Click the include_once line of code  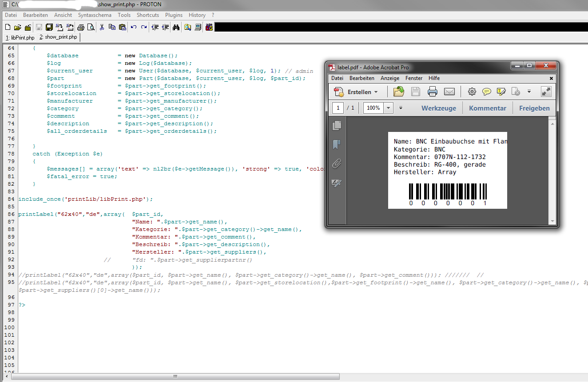[85, 199]
